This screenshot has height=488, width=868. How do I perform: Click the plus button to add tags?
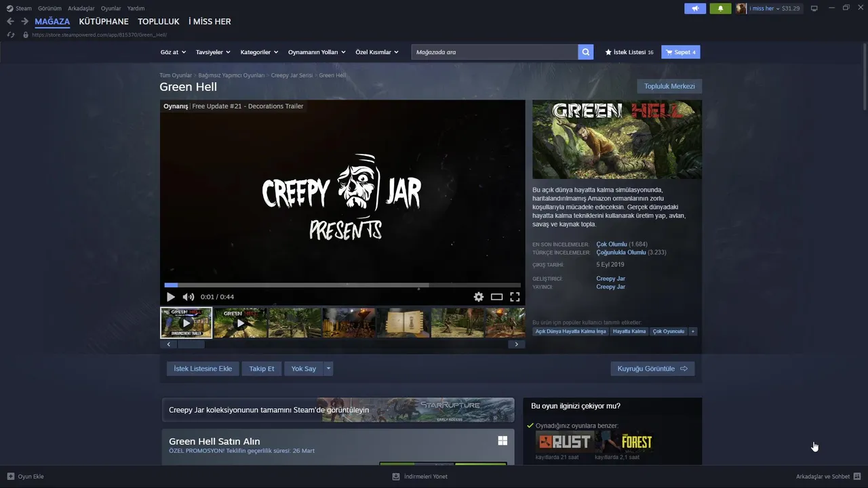pyautogui.click(x=693, y=331)
